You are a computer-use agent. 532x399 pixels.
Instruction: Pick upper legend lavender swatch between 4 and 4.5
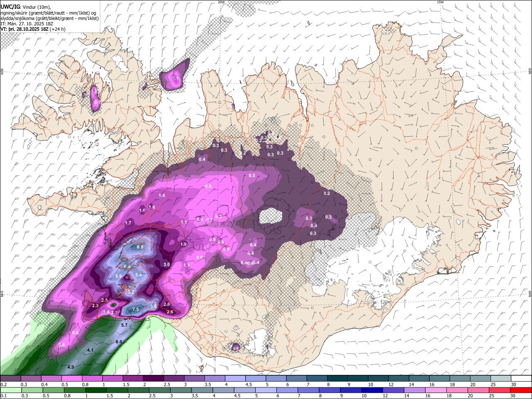tap(235, 378)
